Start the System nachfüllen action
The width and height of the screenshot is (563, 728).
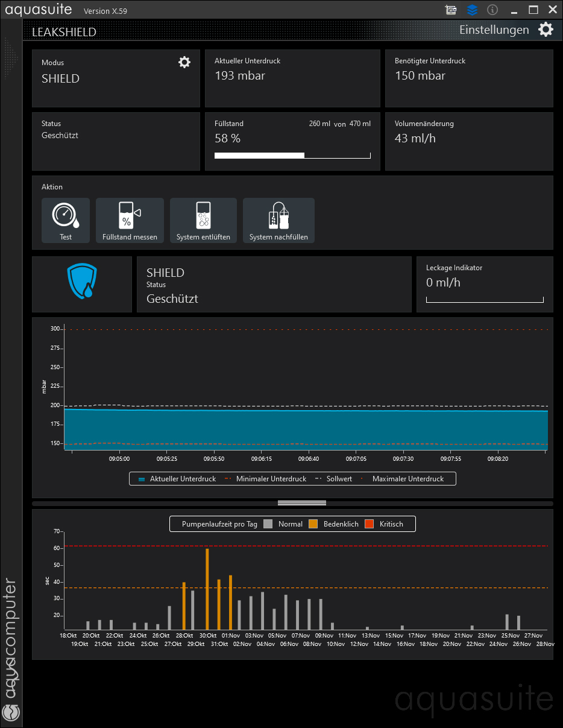(278, 221)
